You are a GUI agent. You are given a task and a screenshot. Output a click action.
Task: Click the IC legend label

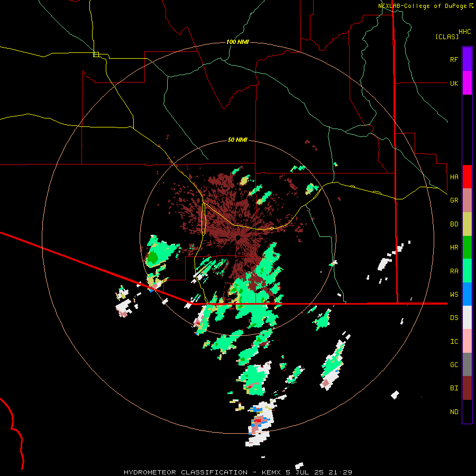[454, 341]
